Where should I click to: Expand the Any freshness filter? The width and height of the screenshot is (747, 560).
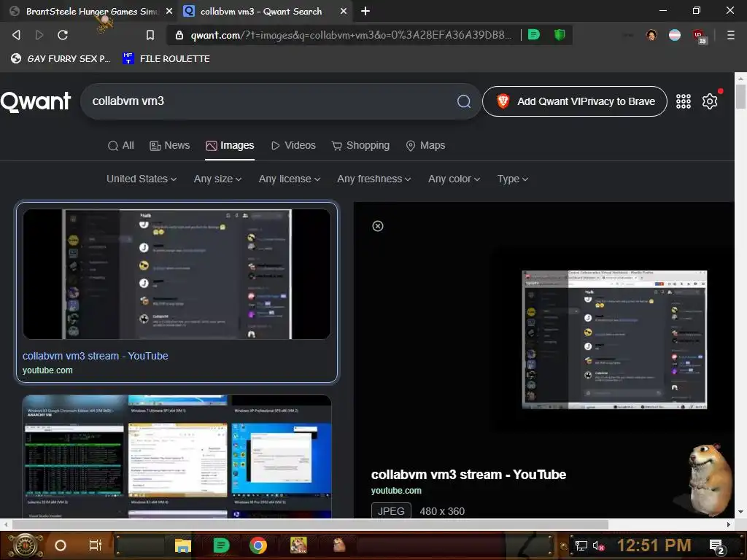pyautogui.click(x=374, y=179)
